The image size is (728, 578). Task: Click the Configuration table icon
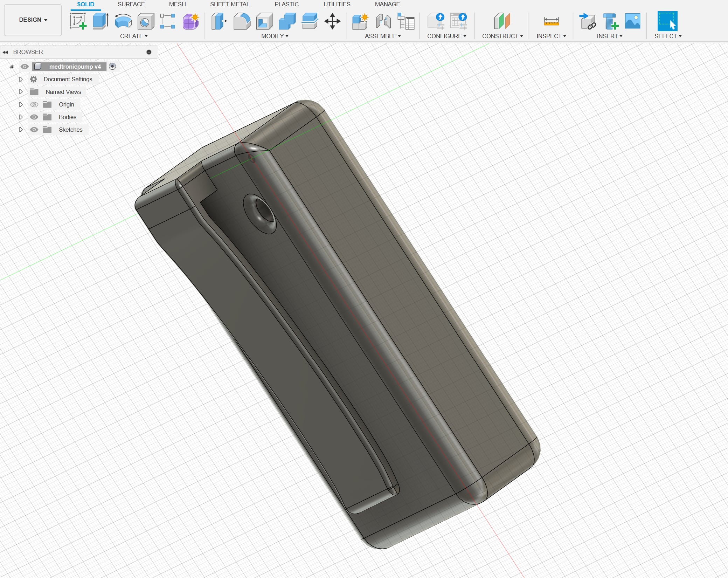tap(458, 21)
